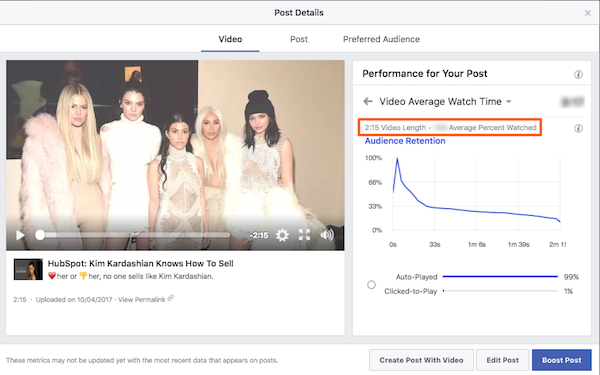
Task: Click the Clicked-to-Play 1% bar
Action: 500,291
